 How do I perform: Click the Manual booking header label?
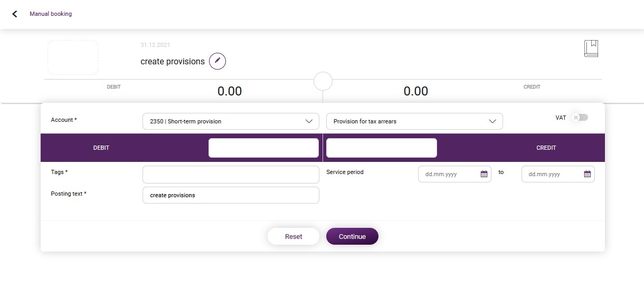click(51, 14)
